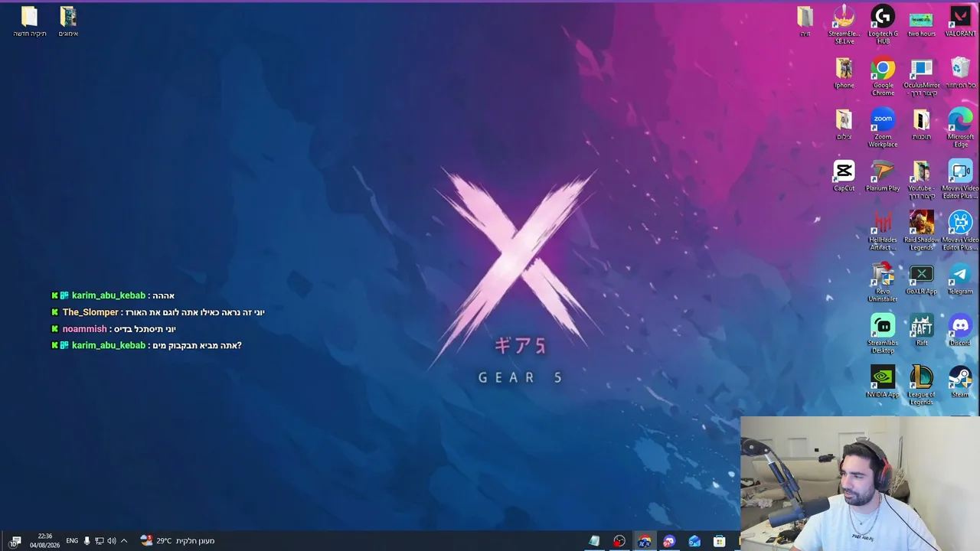Click the microphone tray icon
Viewport: 980px width, 551px height.
click(x=87, y=541)
